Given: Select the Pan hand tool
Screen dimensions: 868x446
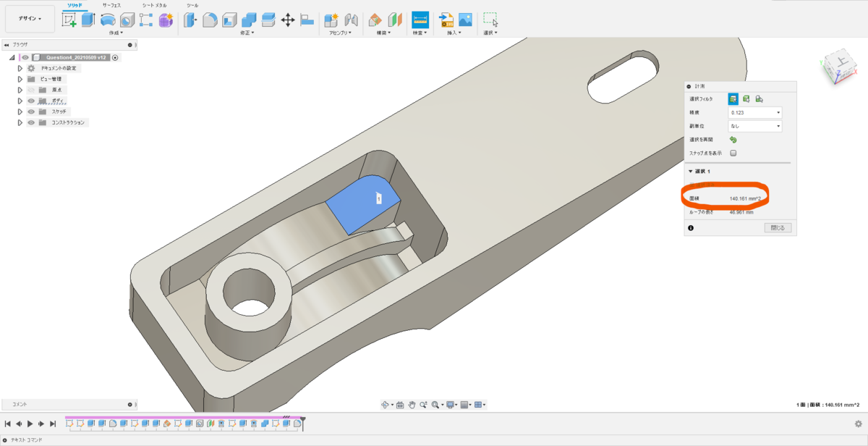Looking at the screenshot, I should pos(412,405).
